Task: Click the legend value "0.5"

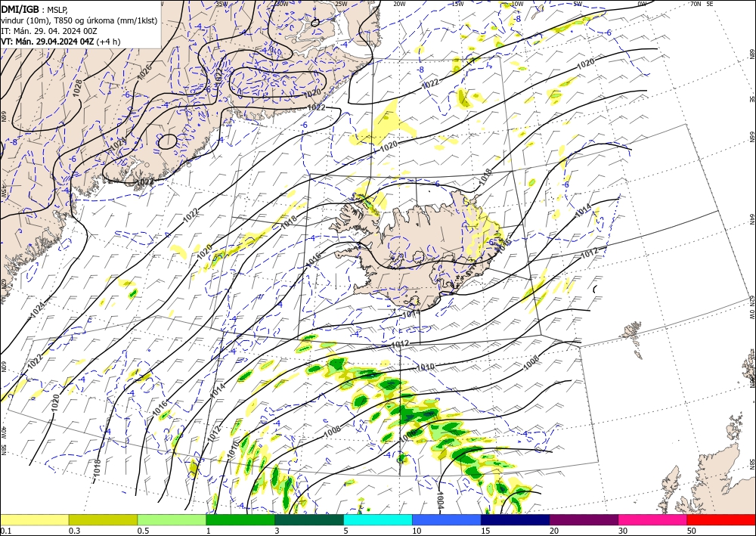Action: pos(143,531)
